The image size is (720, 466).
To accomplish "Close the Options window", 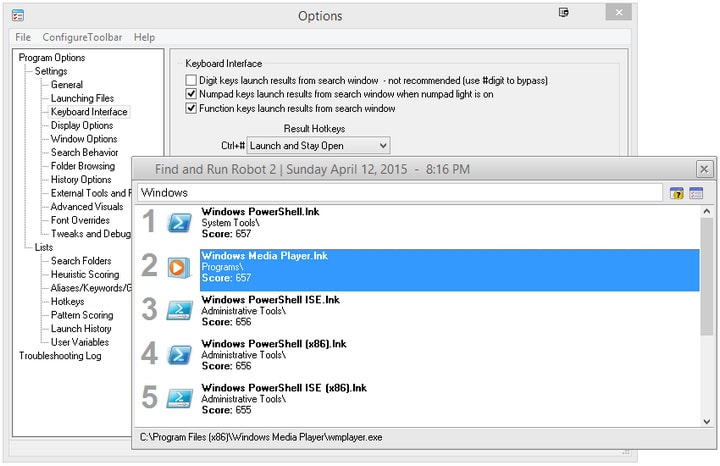I will click(x=619, y=12).
